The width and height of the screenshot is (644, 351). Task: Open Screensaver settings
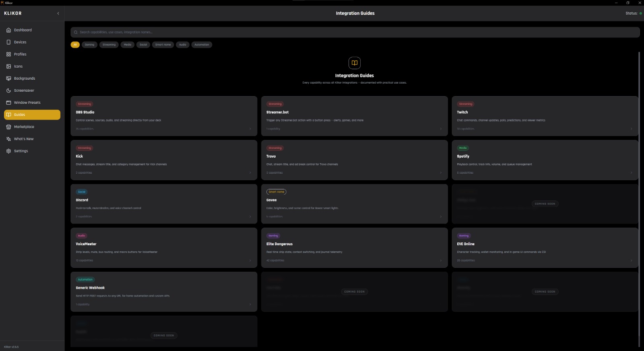click(32, 90)
